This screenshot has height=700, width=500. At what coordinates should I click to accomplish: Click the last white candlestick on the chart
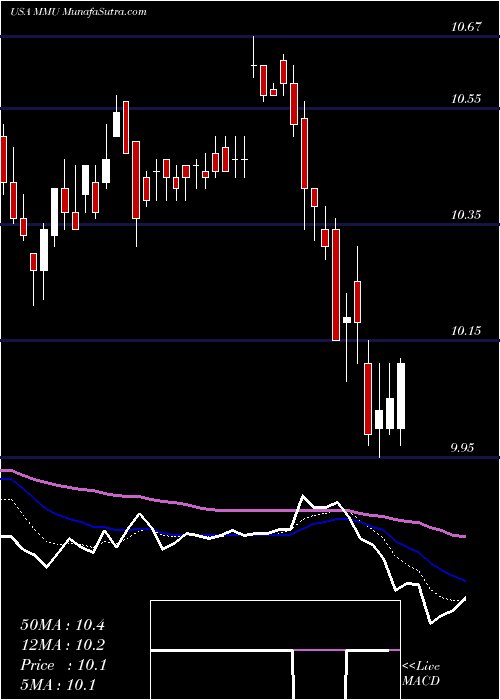coord(400,396)
